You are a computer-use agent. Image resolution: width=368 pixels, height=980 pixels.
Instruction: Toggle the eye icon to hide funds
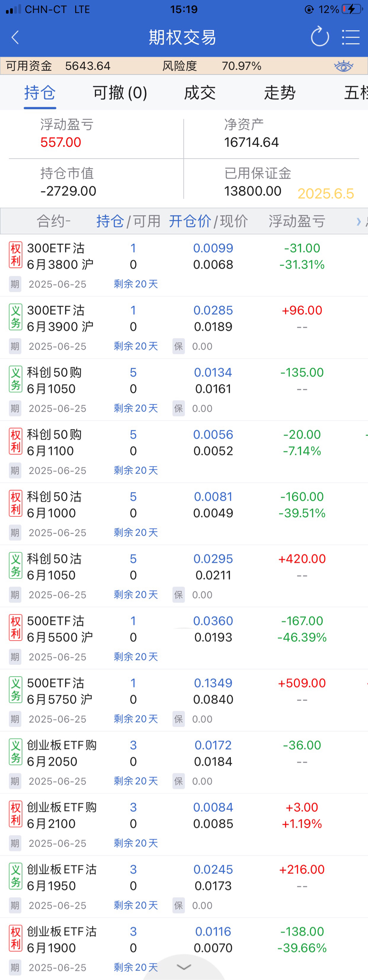[343, 66]
